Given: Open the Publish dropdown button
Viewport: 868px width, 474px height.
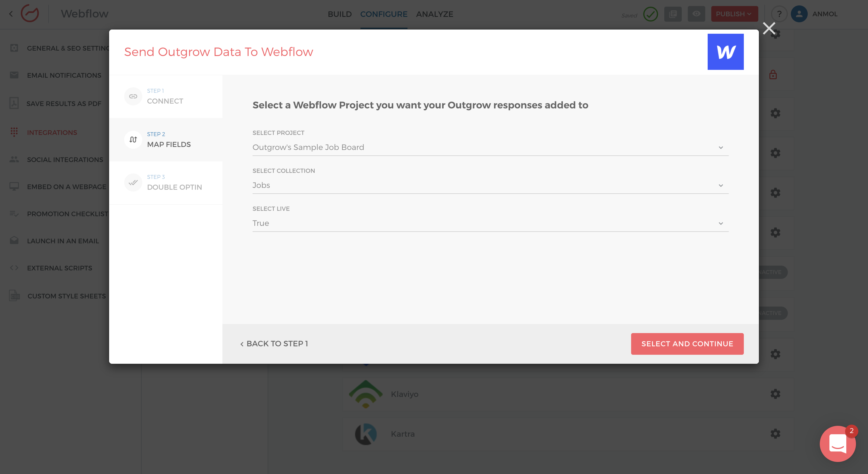Looking at the screenshot, I should [734, 14].
